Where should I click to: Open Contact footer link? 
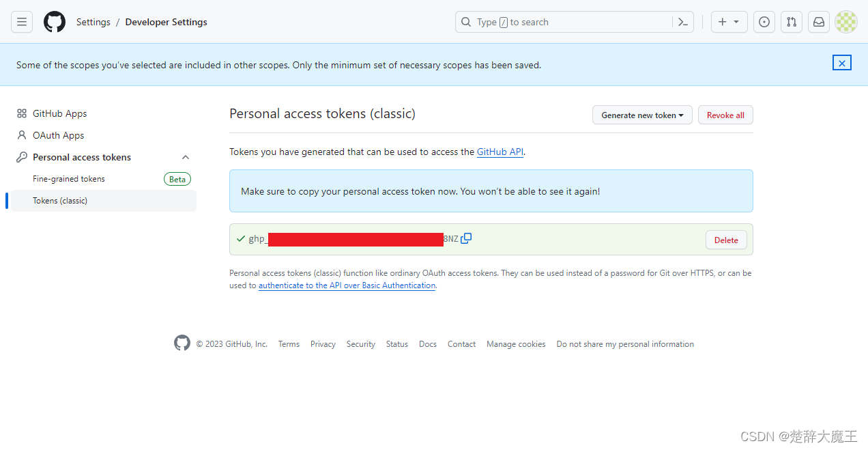click(x=462, y=344)
